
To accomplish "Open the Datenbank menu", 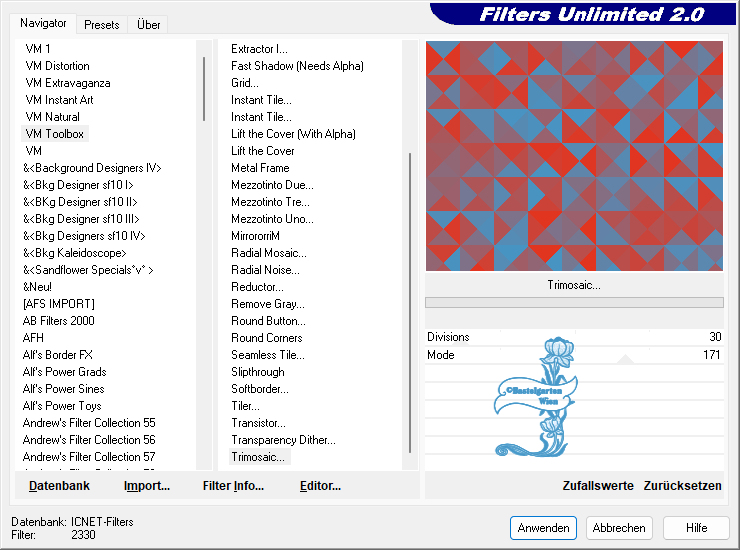I will click(59, 486).
